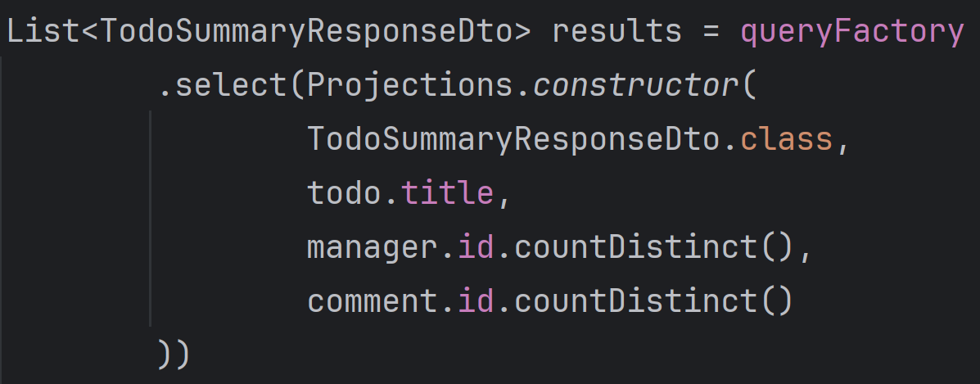Click the comment variable
The height and width of the screenshot is (384, 980).
point(372,301)
